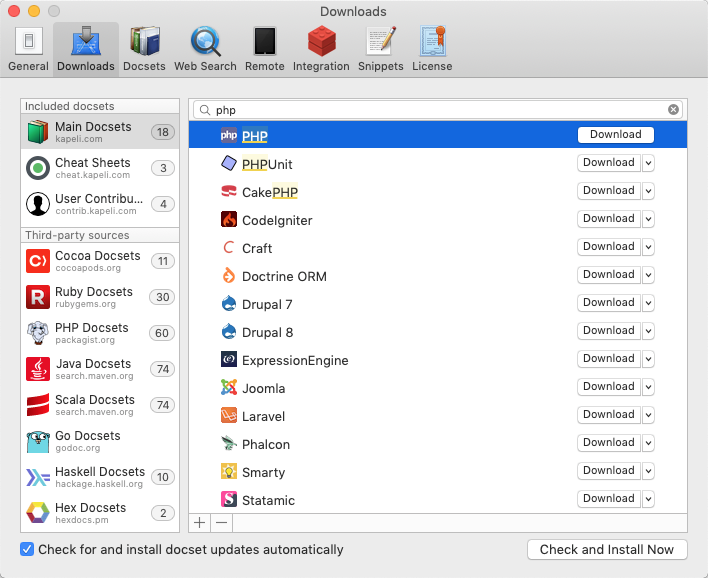Viewport: 708px width, 578px height.
Task: Click the Statamic docset icon
Action: coord(229,499)
